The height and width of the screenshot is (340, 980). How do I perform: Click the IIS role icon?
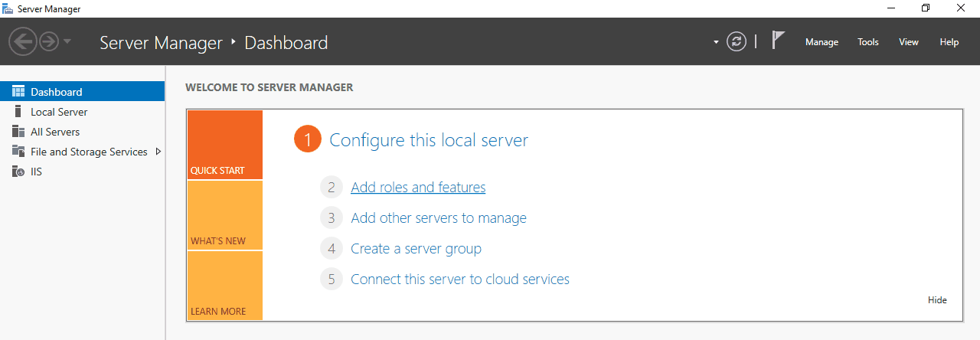(x=18, y=172)
